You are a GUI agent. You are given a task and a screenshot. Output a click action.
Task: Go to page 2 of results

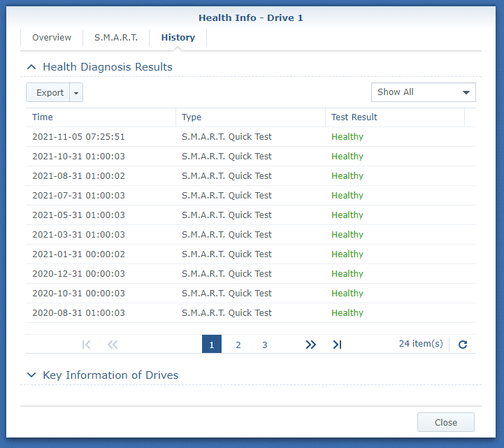pyautogui.click(x=238, y=345)
